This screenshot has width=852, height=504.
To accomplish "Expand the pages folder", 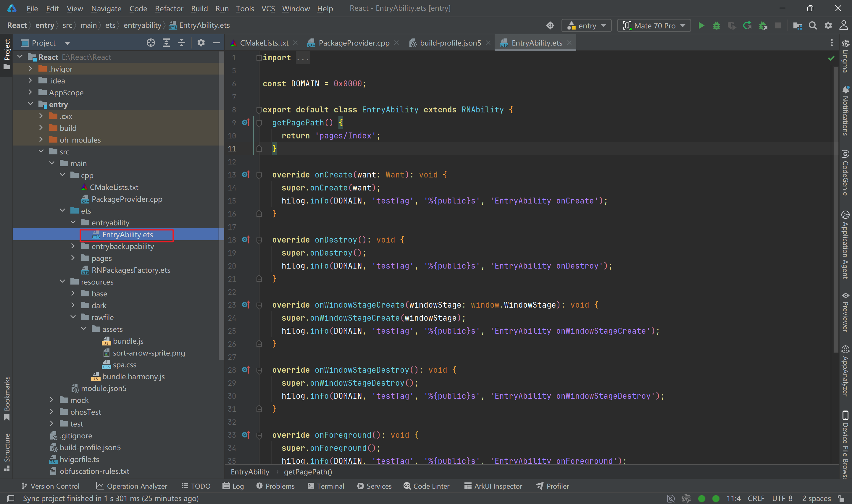I will 73,258.
